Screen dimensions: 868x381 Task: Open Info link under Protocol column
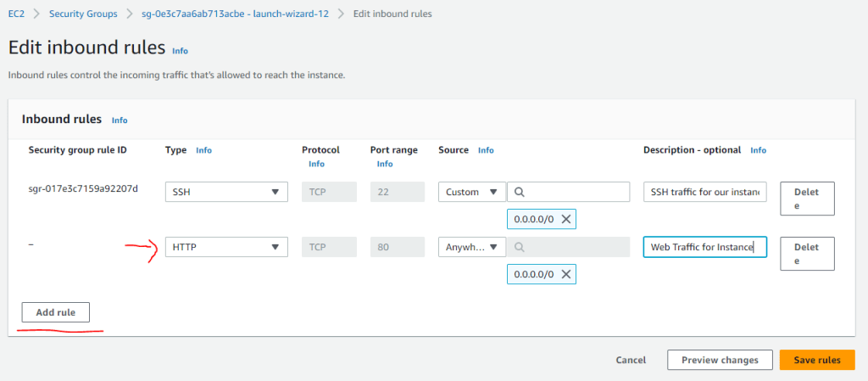(x=317, y=164)
